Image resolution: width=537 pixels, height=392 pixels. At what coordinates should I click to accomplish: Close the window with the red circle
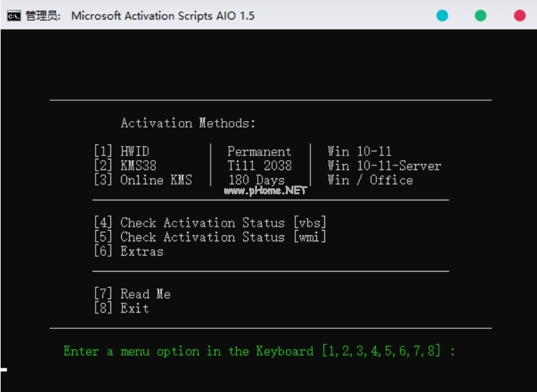click(520, 15)
